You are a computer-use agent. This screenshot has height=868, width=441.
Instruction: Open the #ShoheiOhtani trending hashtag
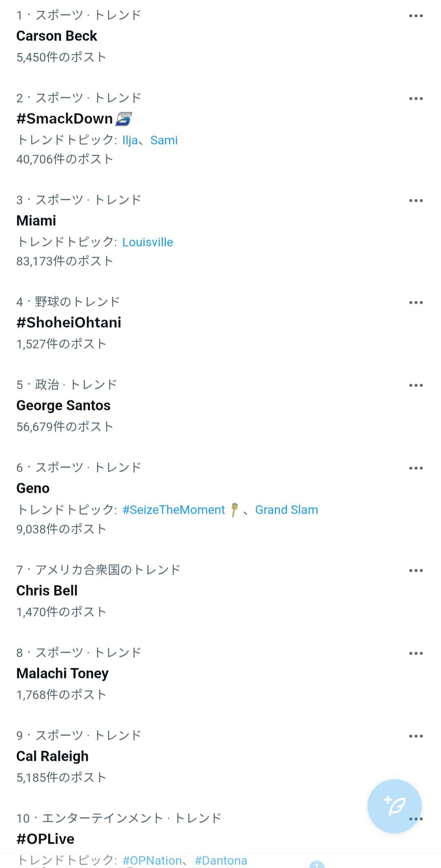click(69, 323)
